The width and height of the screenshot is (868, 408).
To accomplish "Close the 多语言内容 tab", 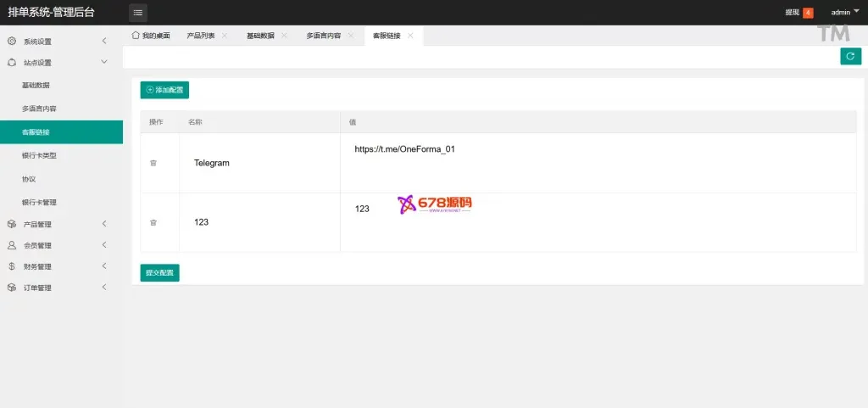I will click(351, 36).
